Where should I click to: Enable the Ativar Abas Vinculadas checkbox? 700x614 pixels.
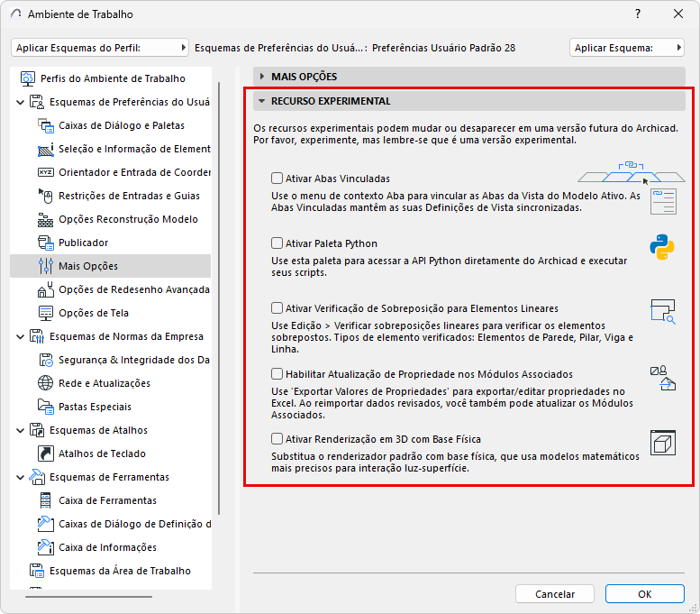[277, 179]
